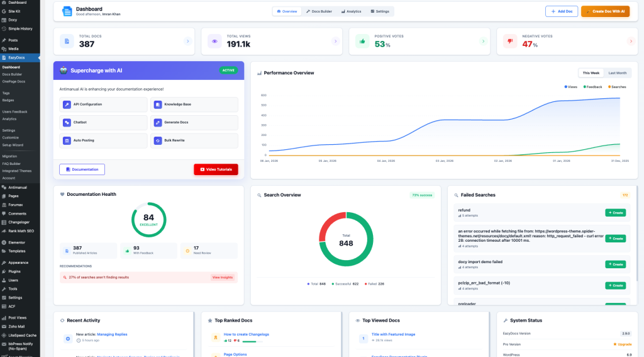Click the Add Doc button
The image size is (644, 357).
[562, 11]
